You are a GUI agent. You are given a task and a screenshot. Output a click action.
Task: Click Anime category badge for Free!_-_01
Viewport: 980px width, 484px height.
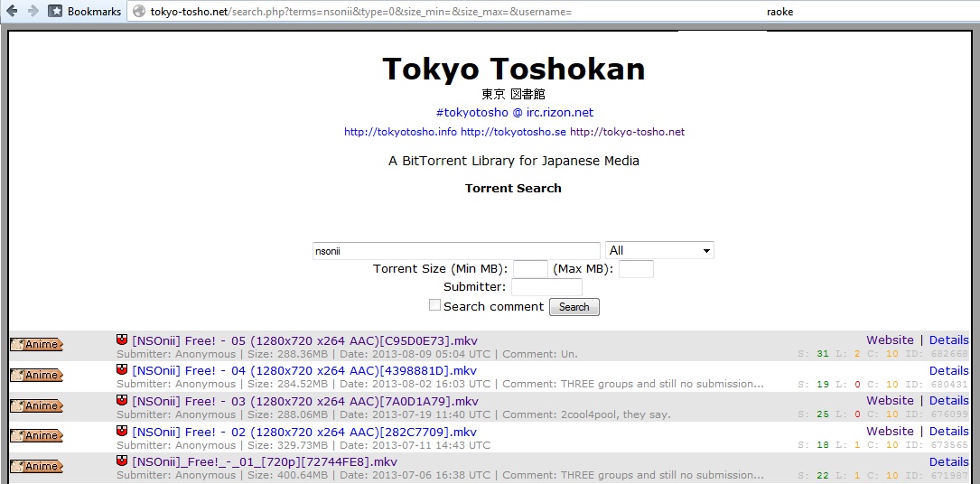[36, 466]
